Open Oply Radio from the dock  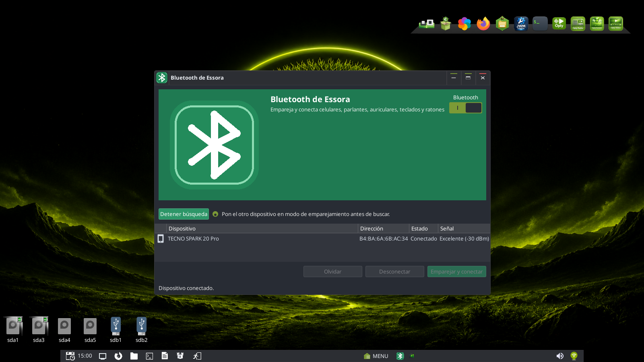point(578,24)
